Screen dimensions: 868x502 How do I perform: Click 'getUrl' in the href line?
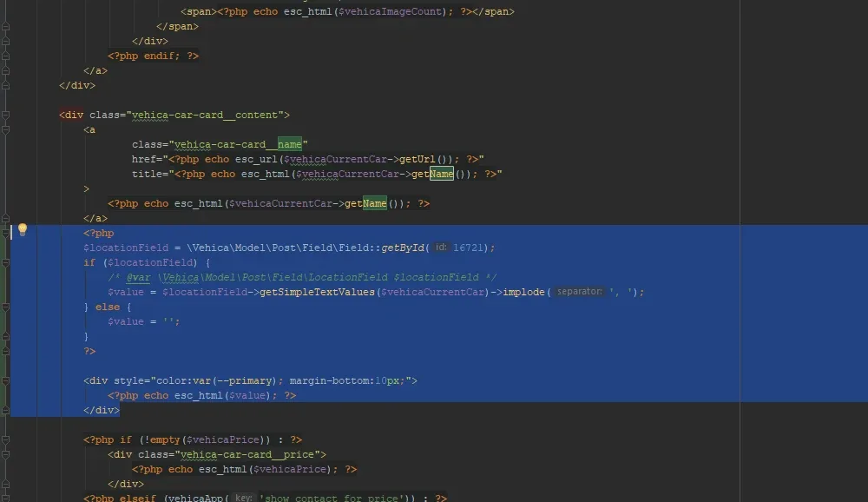(x=418, y=159)
